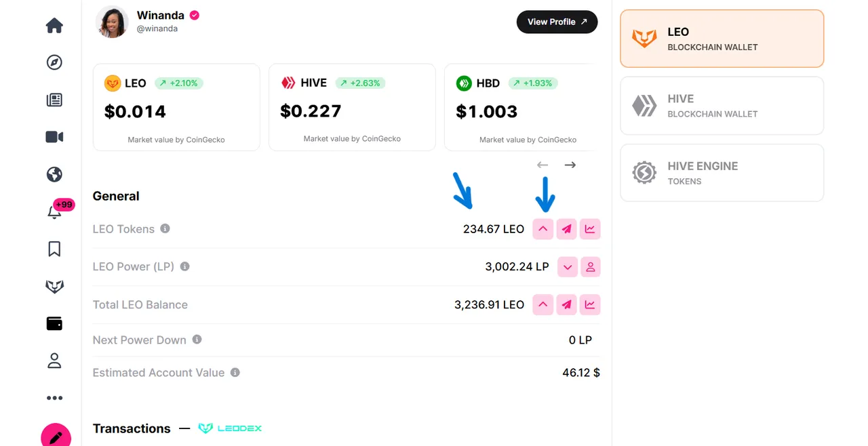This screenshot has height=446, width=868.
Task: Click send icon on LEO Tokens row
Action: click(x=567, y=229)
